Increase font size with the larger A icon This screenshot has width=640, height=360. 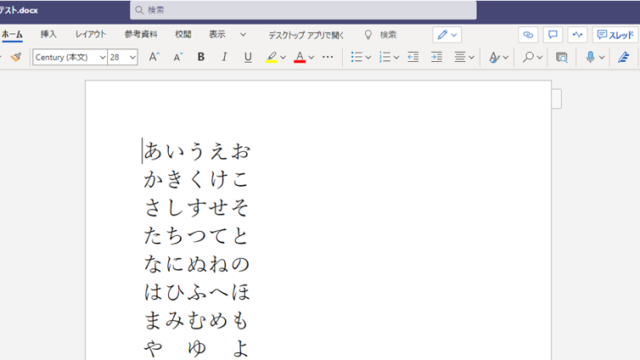tap(153, 57)
